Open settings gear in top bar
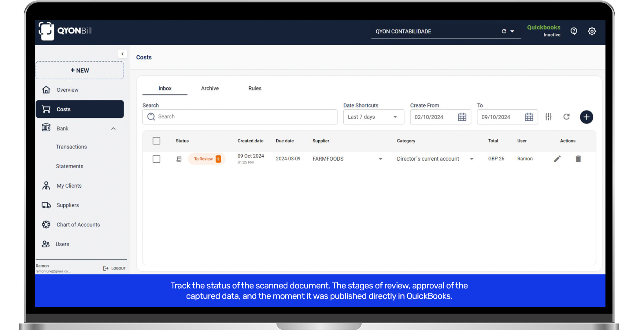This screenshot has height=330, width=644. tap(592, 31)
